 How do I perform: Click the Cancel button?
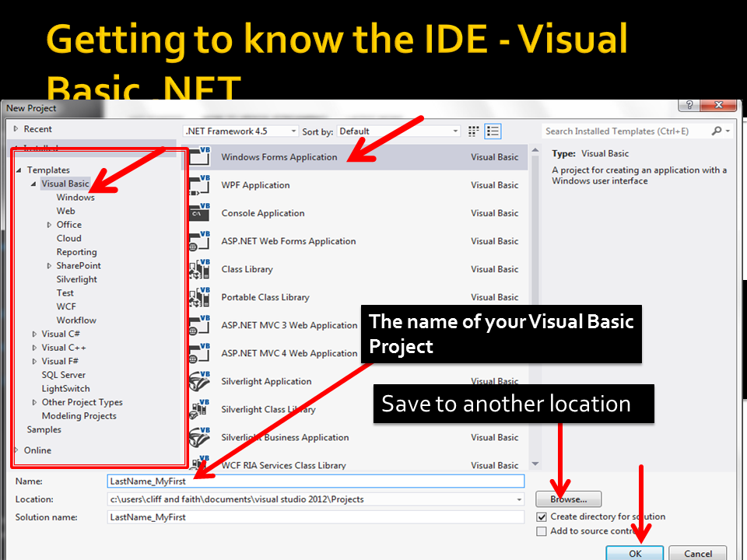698,553
